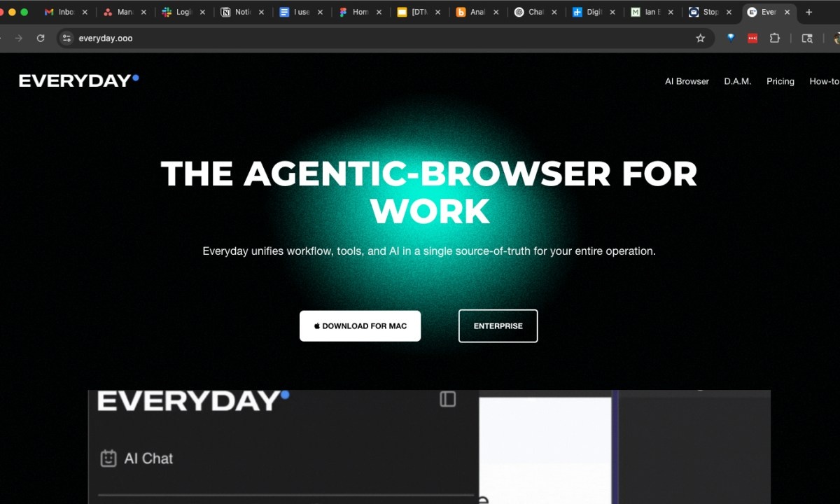Image resolution: width=840 pixels, height=504 pixels.
Task: Go to the Pricing page
Action: (780, 81)
